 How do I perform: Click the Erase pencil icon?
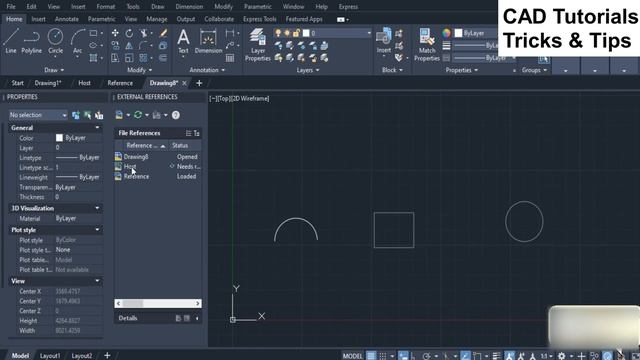[x=163, y=33]
